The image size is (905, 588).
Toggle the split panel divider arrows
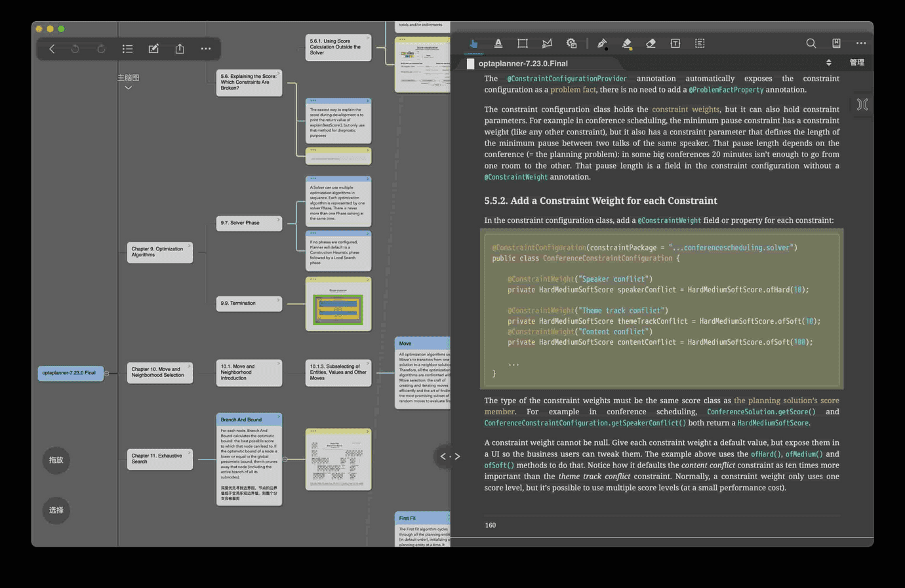click(450, 456)
